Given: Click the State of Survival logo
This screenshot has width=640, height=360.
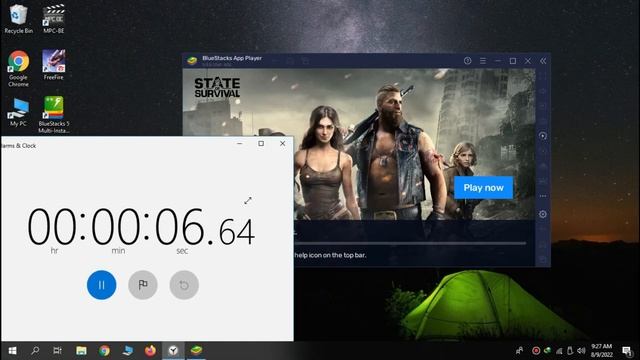Looking at the screenshot, I should (x=217, y=87).
